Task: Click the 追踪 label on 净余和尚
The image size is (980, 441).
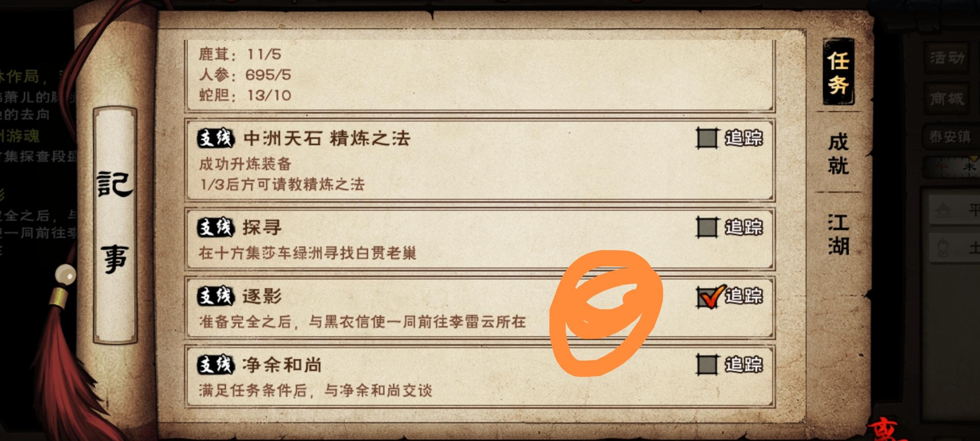Action: 744,364
